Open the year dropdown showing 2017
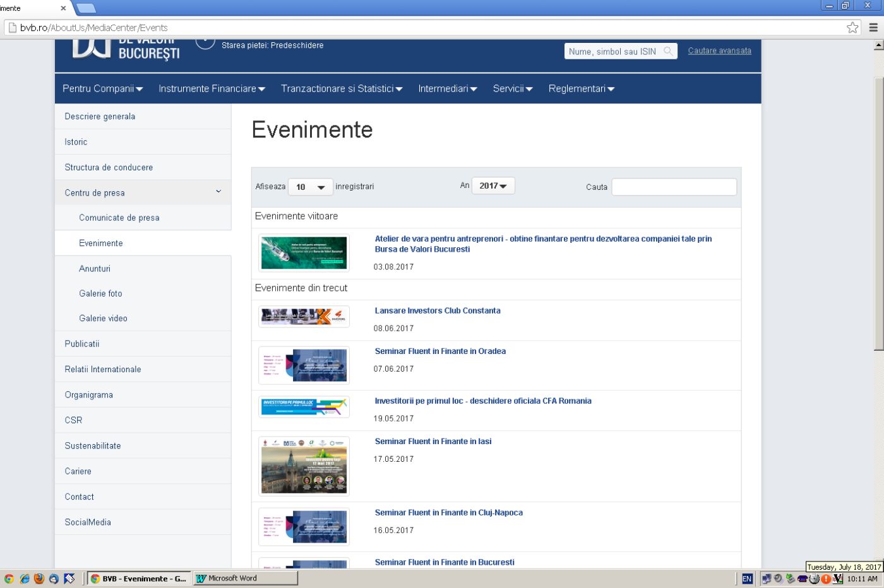 493,186
